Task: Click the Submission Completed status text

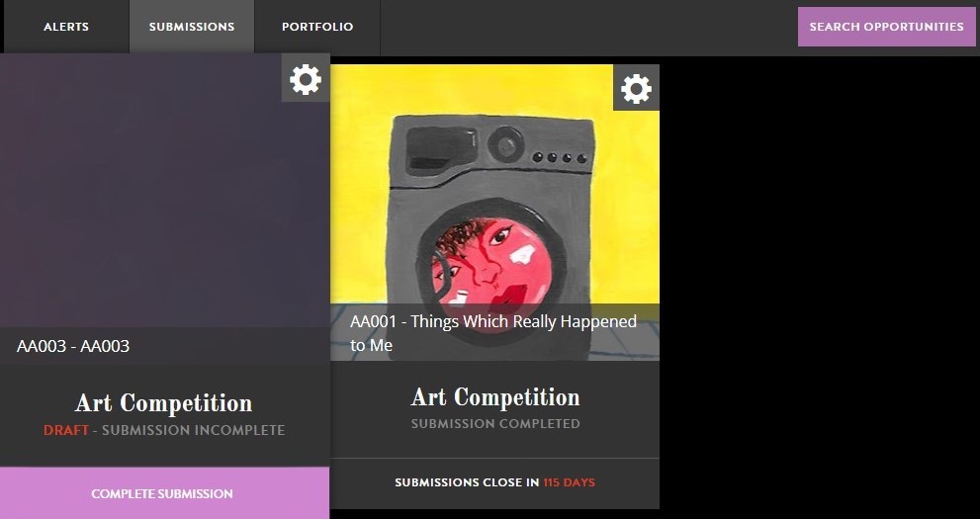Action: coord(495,423)
